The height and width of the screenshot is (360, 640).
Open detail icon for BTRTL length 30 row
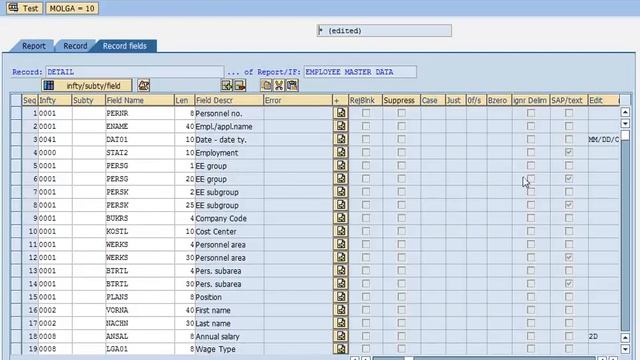tap(340, 283)
